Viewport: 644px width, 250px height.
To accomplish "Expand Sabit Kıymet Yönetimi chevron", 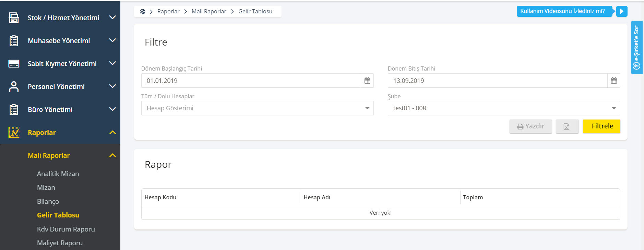I will coord(112,63).
